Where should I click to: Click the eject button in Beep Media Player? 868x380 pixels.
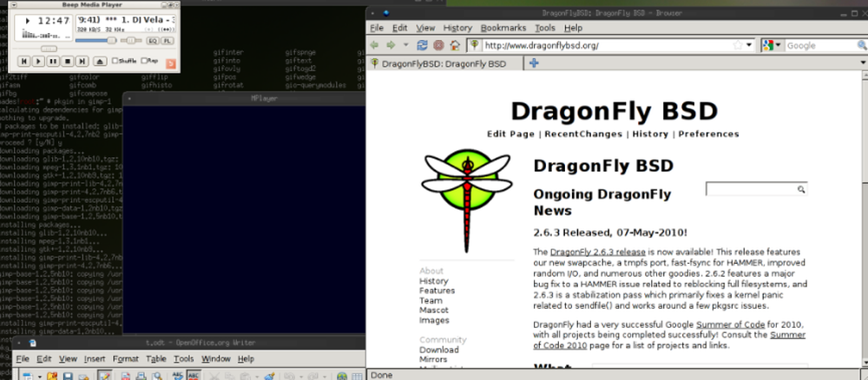point(100,62)
